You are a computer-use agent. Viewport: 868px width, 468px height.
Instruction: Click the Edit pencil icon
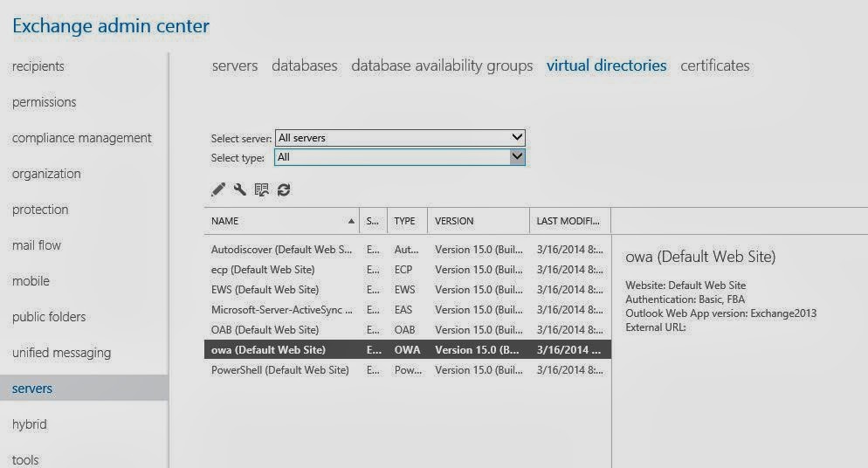coord(218,189)
